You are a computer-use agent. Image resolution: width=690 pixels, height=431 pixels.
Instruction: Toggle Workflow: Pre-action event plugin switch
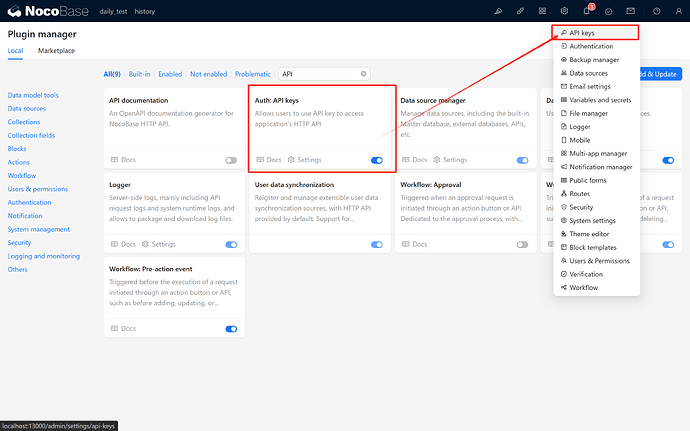[x=231, y=329]
